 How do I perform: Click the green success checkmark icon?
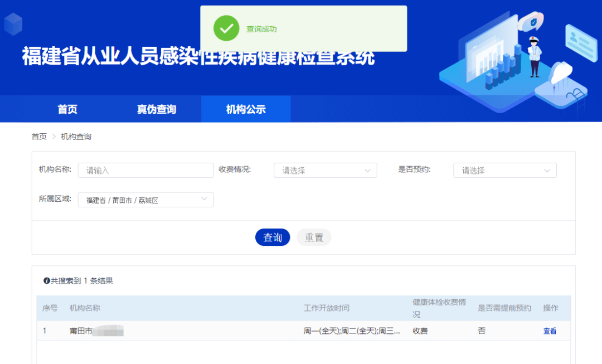(226, 28)
